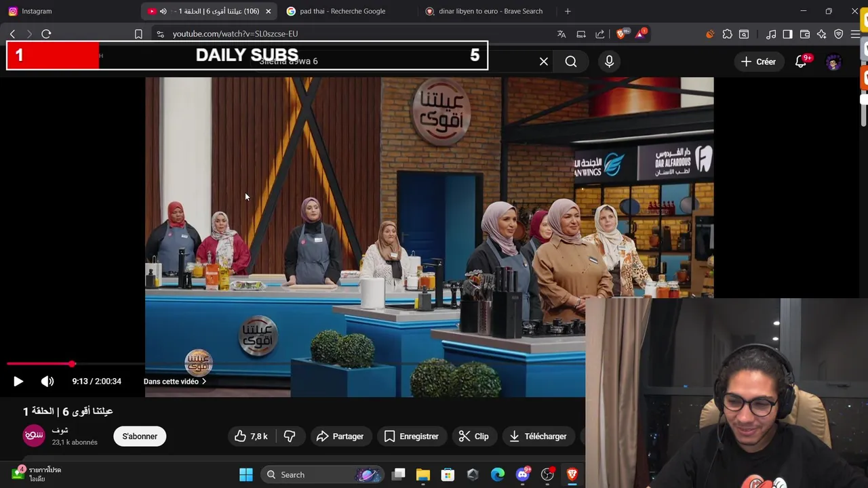
Task: Open a new browser tab
Action: coord(568,11)
